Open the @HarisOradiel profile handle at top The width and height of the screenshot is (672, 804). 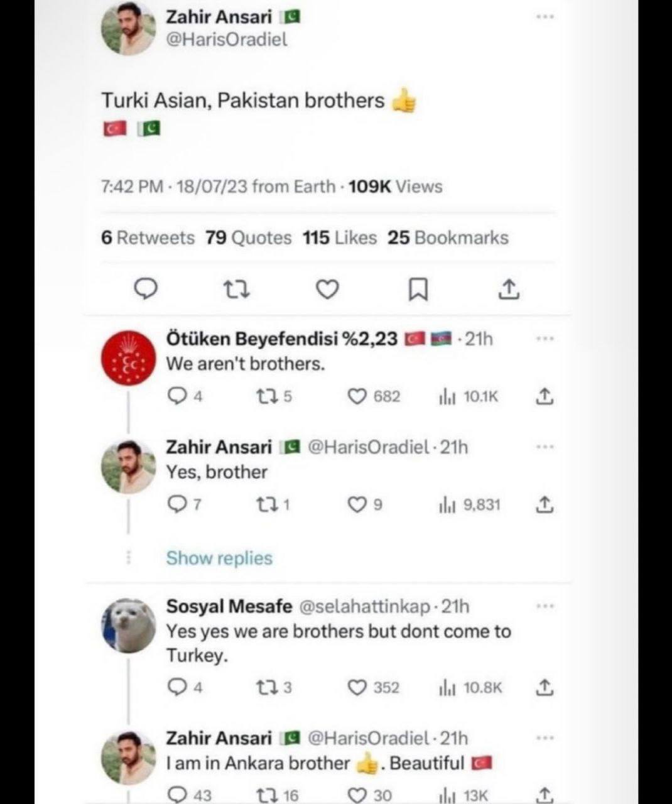pyautogui.click(x=227, y=40)
